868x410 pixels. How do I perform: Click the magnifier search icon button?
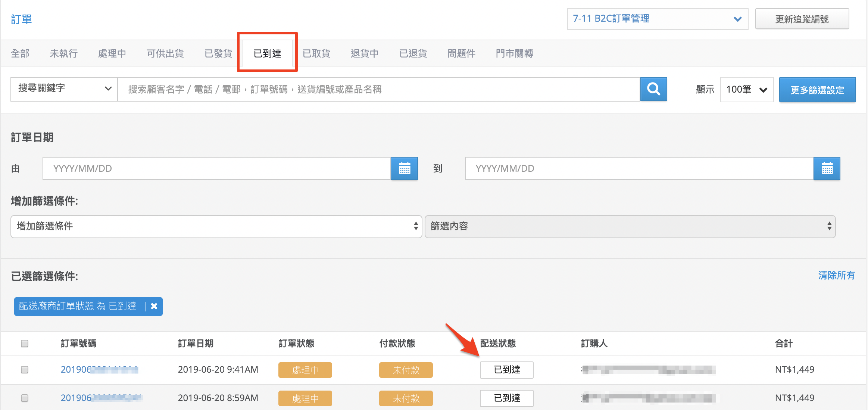653,89
